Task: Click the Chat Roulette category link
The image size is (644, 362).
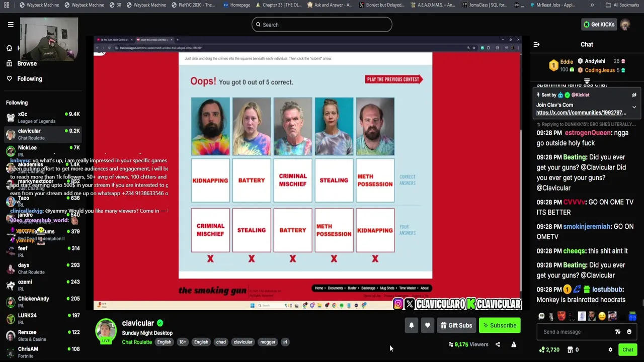Action: [137, 342]
